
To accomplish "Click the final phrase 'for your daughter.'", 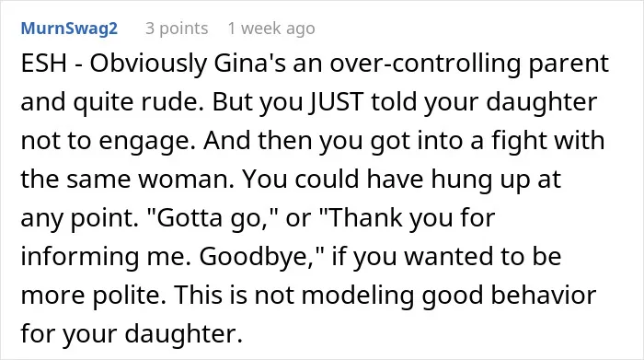I will [132, 333].
